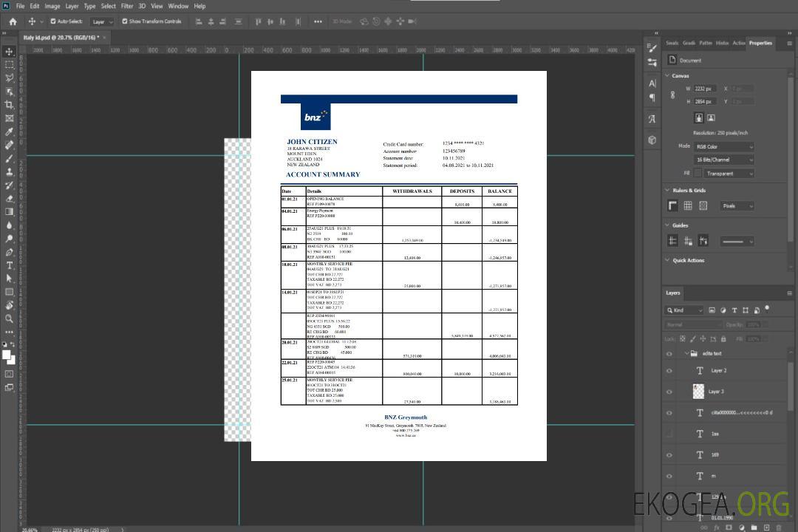Screen dimensions: 798x532
Task: Click the lock position icon in Layers
Action: 703,338
